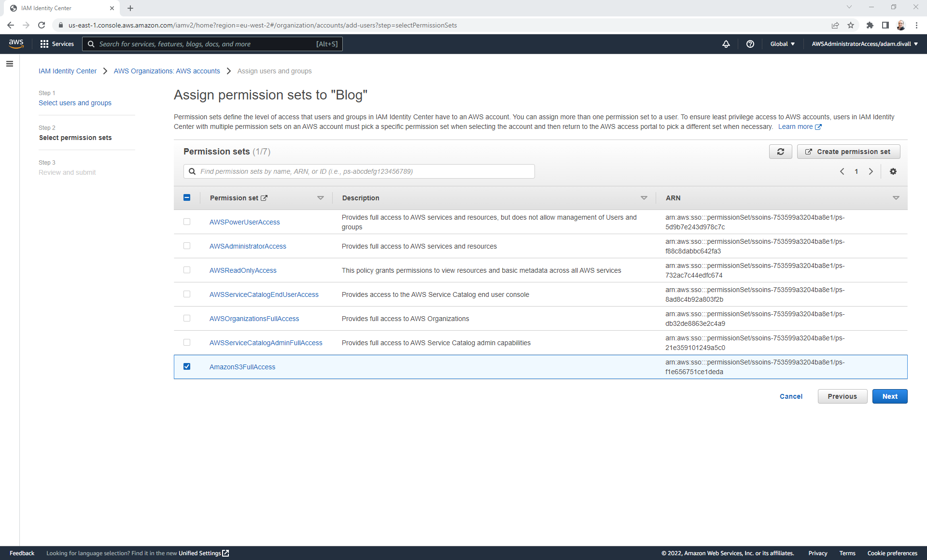The image size is (927, 560).
Task: Check the AWSServiceCatalogEndUserAccess checkbox
Action: tap(187, 294)
